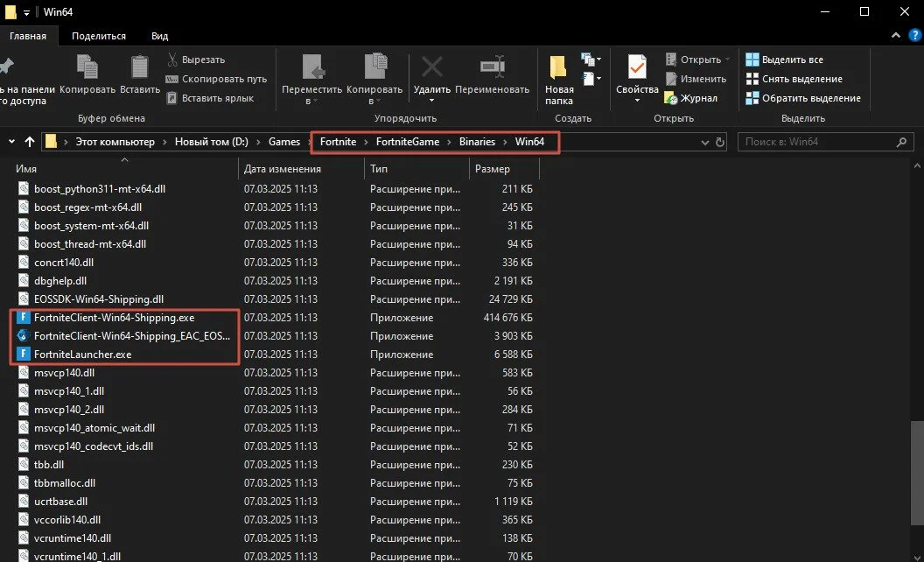Select vccorlib140.dll file
This screenshot has width=924, height=562.
click(x=67, y=520)
